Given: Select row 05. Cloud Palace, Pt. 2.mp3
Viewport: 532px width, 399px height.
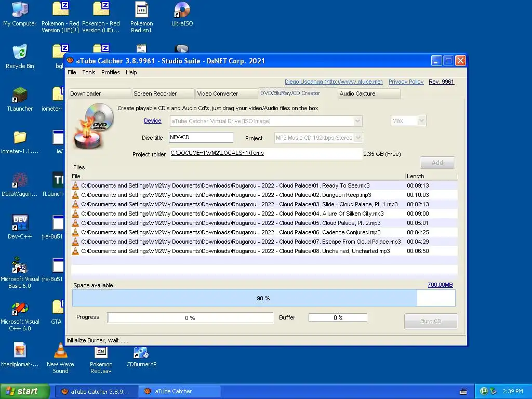Looking at the screenshot, I should coord(264,223).
